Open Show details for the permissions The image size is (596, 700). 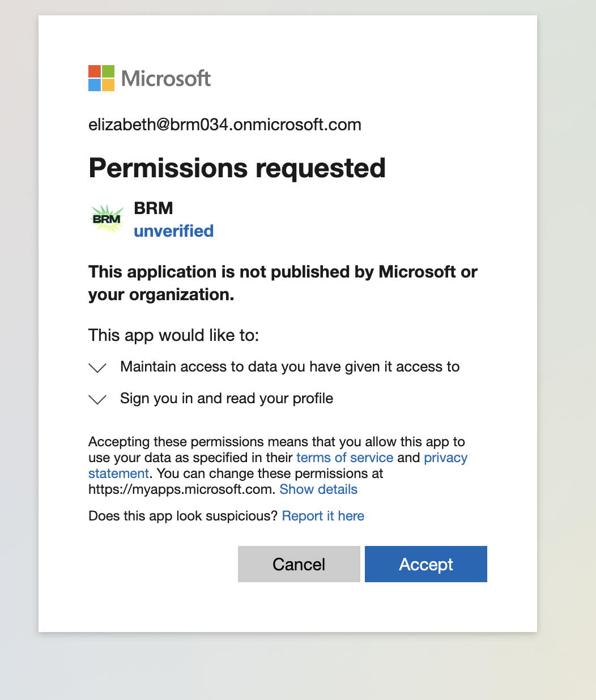click(x=318, y=489)
